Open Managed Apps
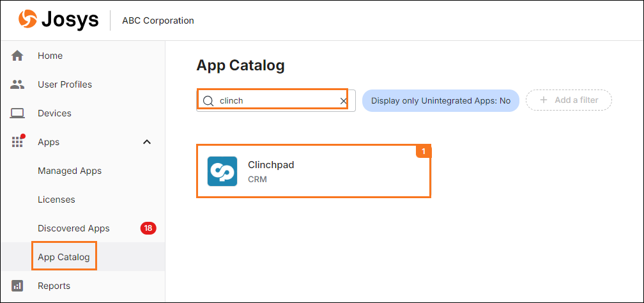Image resolution: width=644 pixels, height=303 pixels. (70, 171)
